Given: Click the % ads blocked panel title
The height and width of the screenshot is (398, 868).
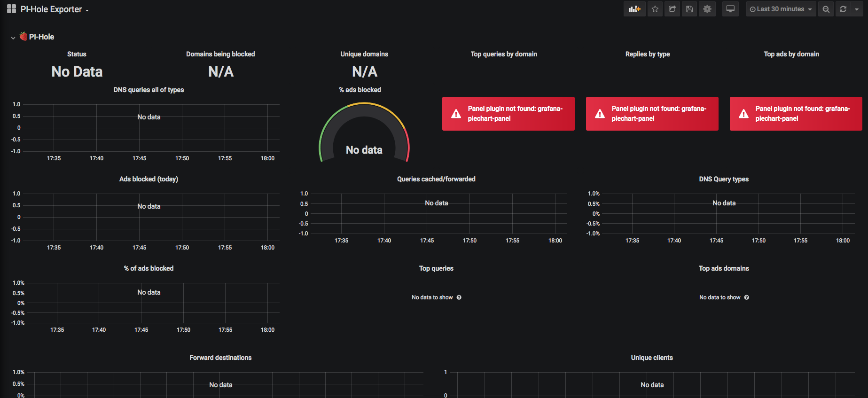Looking at the screenshot, I should (360, 90).
